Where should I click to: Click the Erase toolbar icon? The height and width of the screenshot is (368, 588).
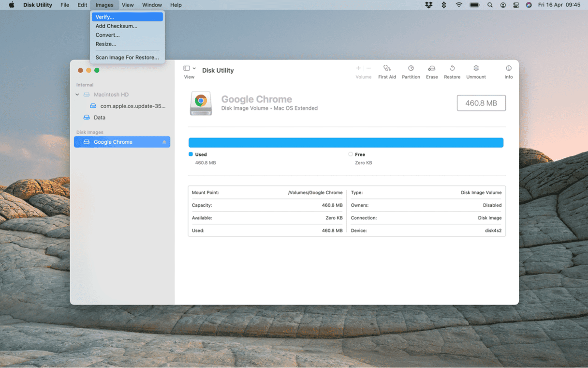pyautogui.click(x=431, y=69)
